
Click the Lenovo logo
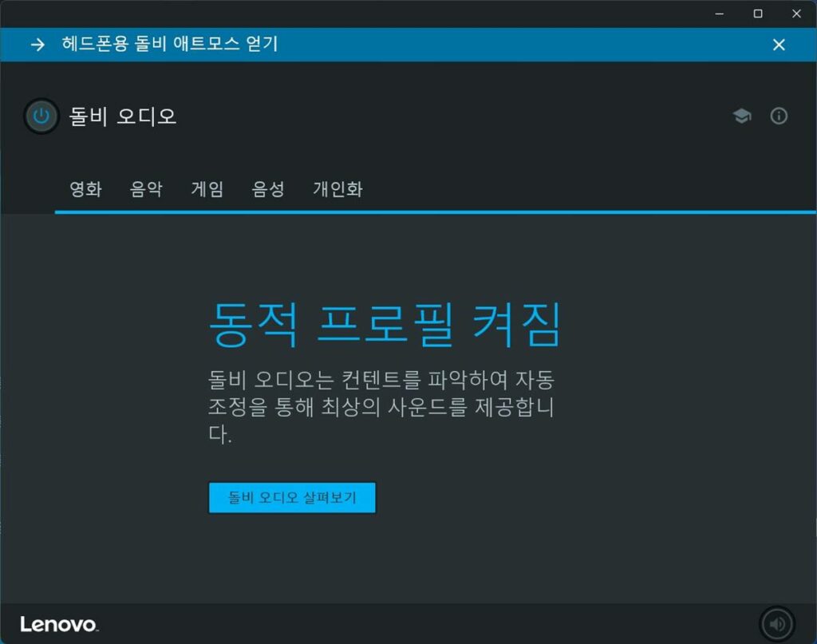(x=59, y=624)
